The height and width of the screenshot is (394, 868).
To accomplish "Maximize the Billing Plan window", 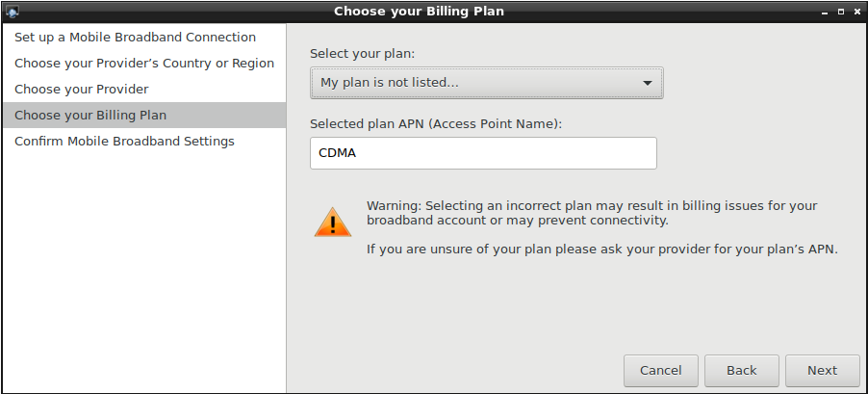I will pos(841,12).
